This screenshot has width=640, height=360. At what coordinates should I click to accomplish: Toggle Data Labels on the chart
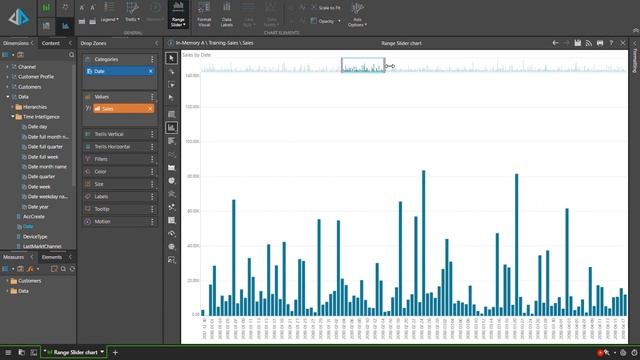click(227, 15)
